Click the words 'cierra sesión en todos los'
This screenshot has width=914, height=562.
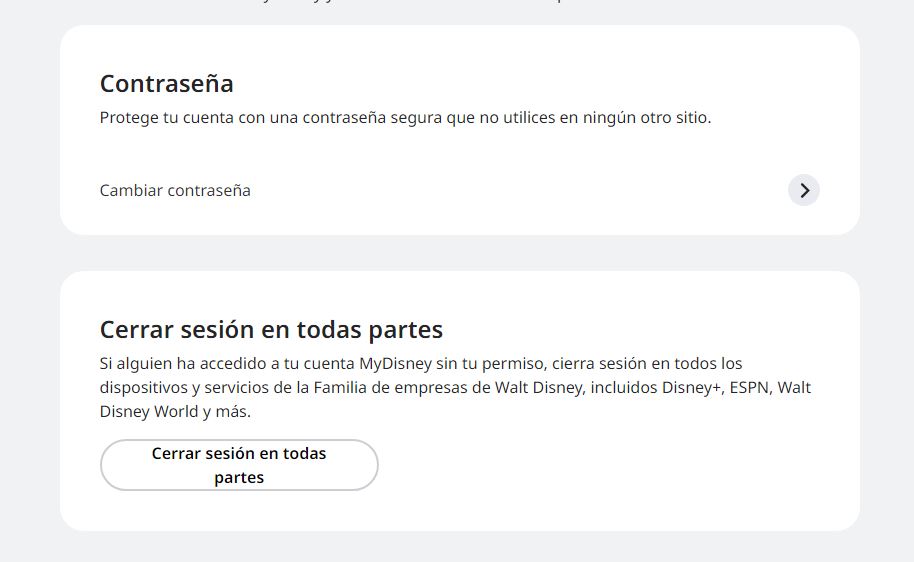pos(647,364)
